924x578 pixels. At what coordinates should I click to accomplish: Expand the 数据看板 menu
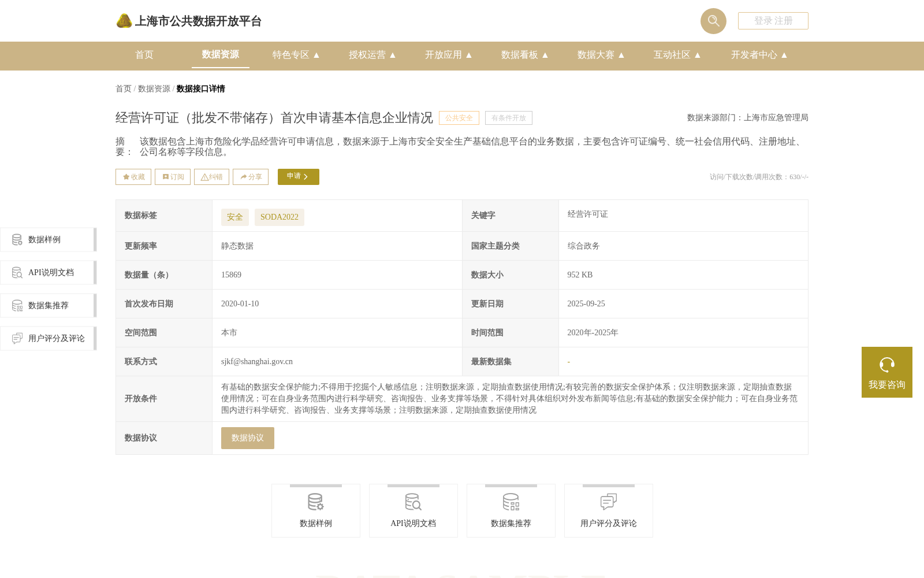(x=525, y=55)
